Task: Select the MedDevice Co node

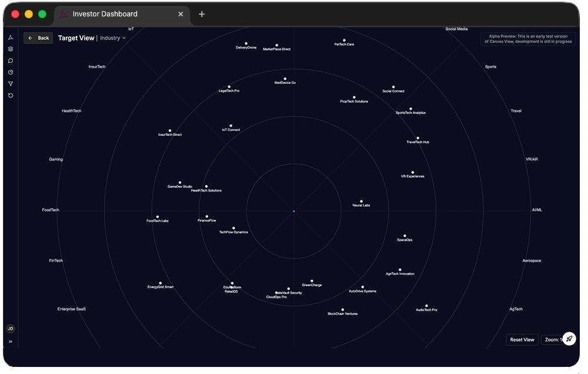Action: pos(285,79)
